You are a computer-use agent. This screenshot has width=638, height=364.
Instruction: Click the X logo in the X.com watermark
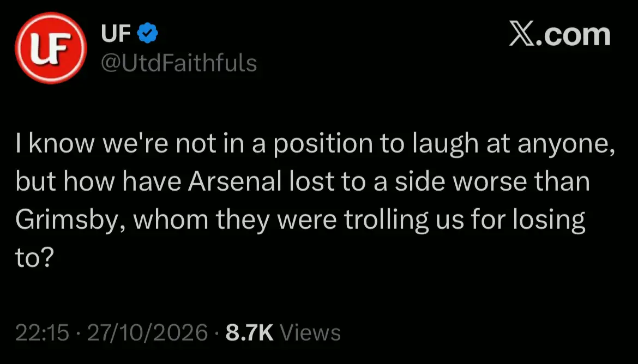pos(522,35)
